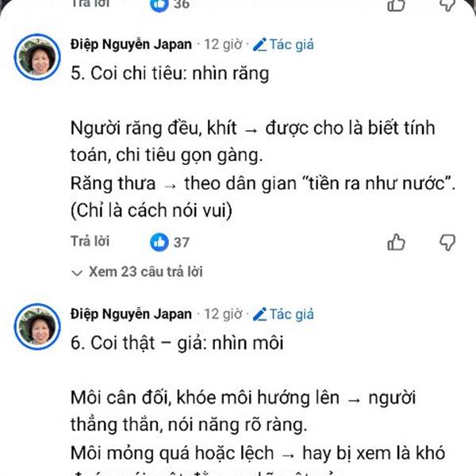The width and height of the screenshot is (476, 476).
Task: Open Điệp Nguyễn Japan's channel from comment 5
Action: pos(131,44)
